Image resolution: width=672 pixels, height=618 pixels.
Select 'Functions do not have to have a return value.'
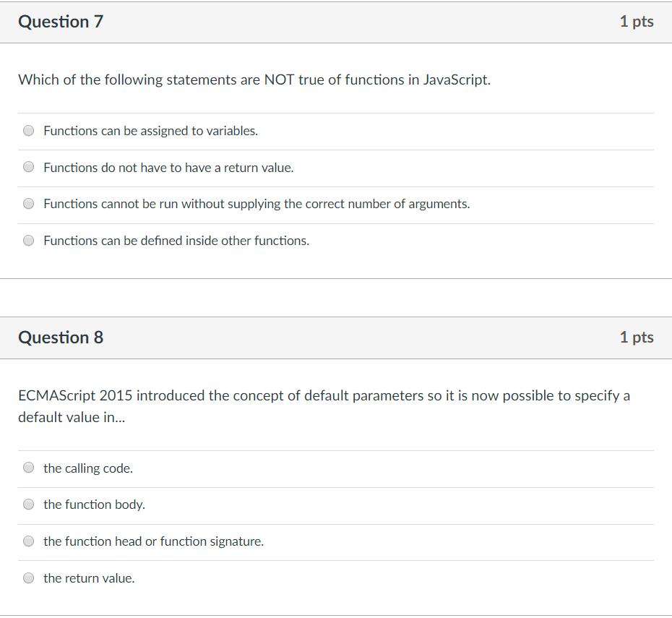tap(28, 166)
